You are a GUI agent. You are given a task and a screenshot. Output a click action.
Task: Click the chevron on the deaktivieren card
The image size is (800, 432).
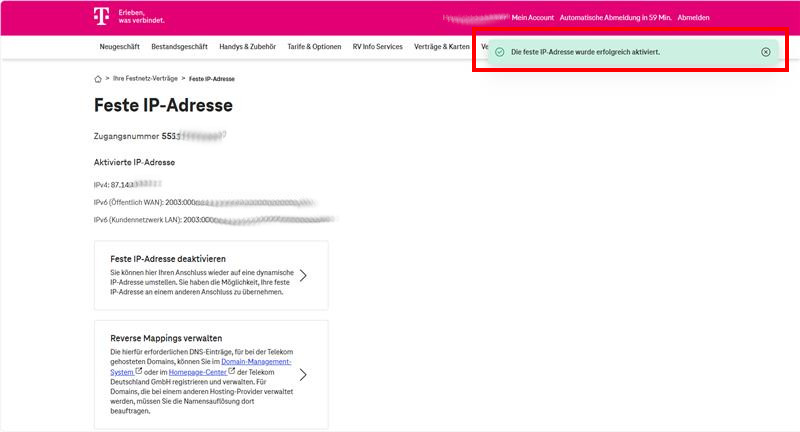click(x=303, y=275)
